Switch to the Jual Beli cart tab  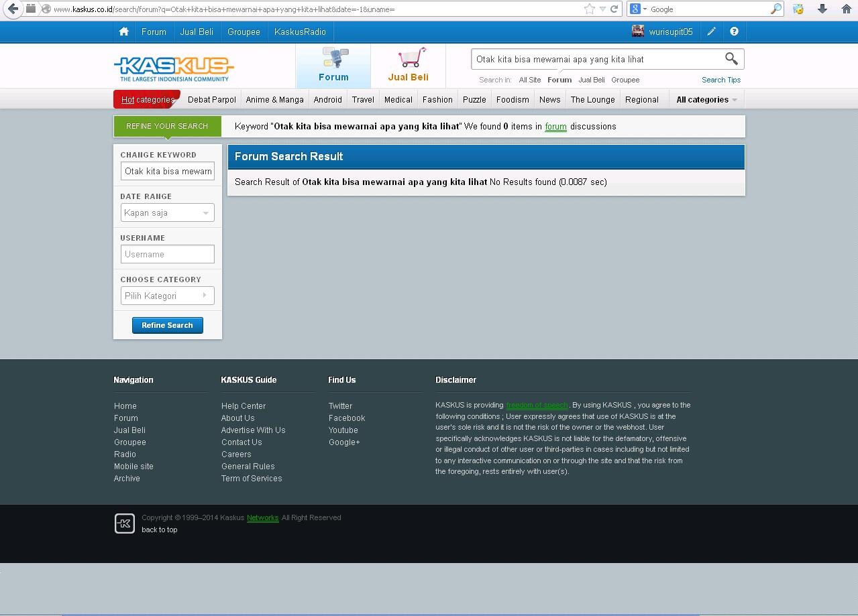pyautogui.click(x=408, y=66)
